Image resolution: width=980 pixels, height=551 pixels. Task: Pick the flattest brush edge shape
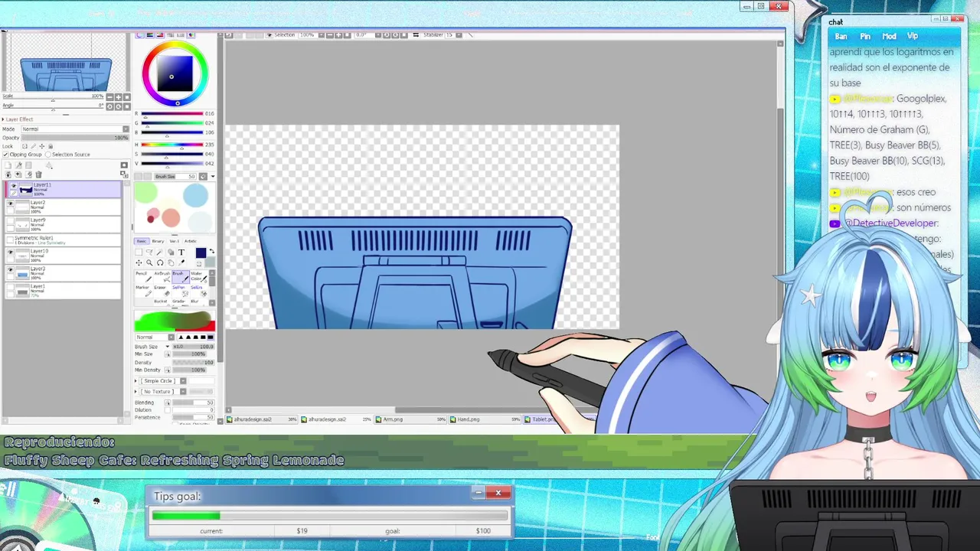click(x=211, y=337)
